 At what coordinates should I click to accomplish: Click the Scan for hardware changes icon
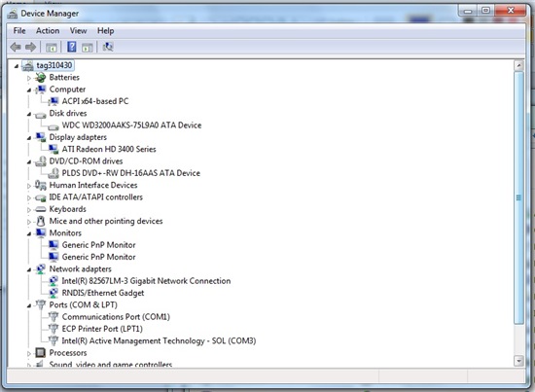point(108,47)
